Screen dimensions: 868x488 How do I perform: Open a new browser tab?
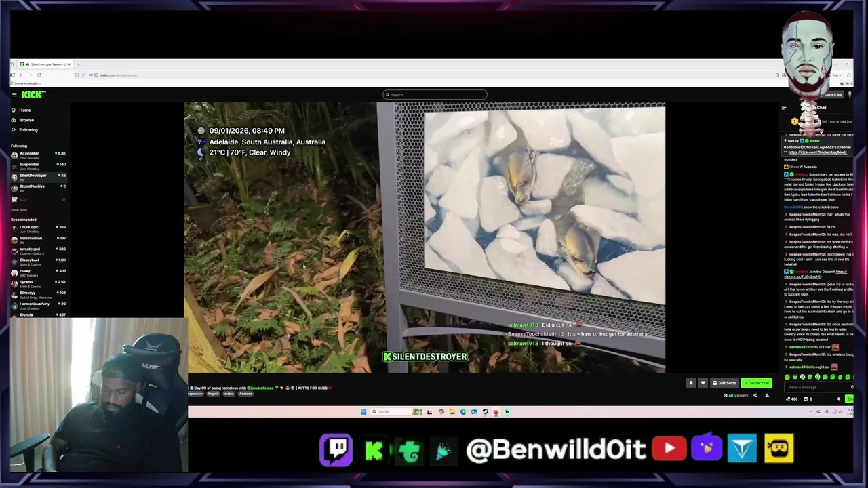pyautogui.click(x=78, y=64)
